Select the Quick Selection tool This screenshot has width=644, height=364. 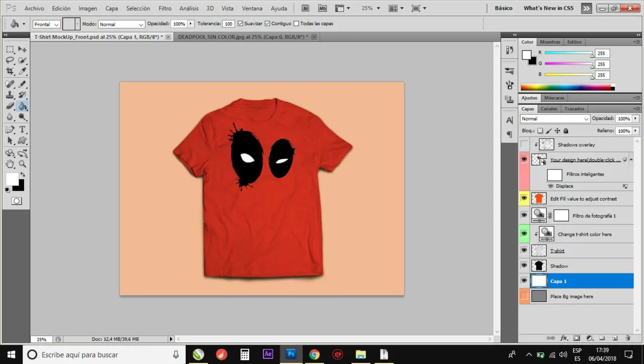click(23, 60)
